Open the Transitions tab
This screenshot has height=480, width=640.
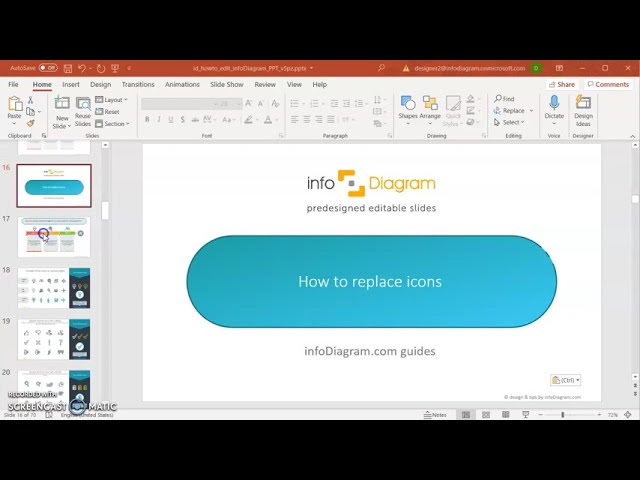point(138,84)
